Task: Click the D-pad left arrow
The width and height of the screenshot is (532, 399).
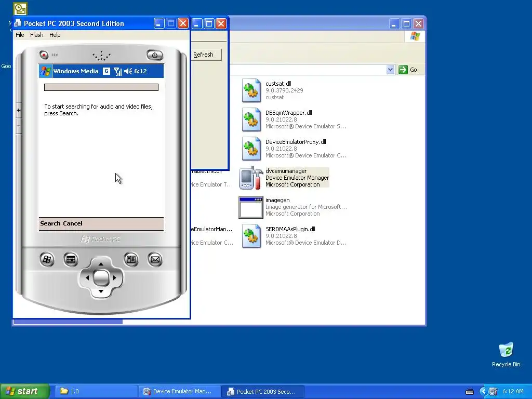Action: click(x=87, y=277)
